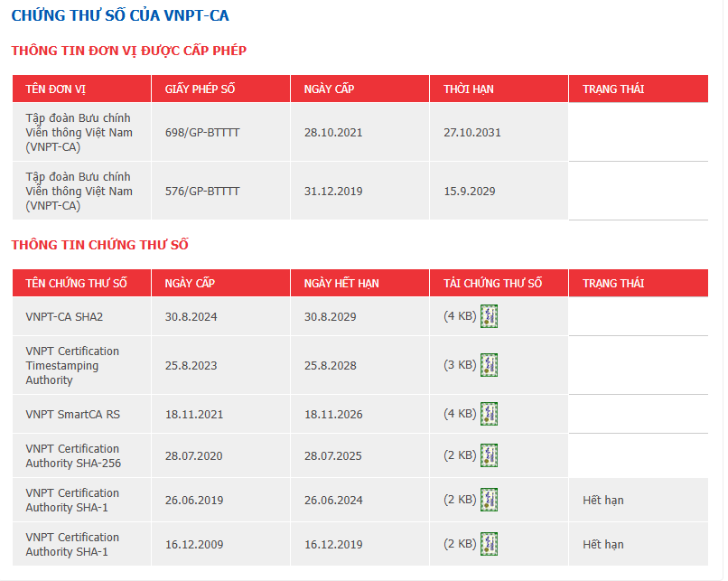This screenshot has width=728, height=581.
Task: Select SHA-1 certificate name expiring 16.12.2019
Action: [72, 544]
